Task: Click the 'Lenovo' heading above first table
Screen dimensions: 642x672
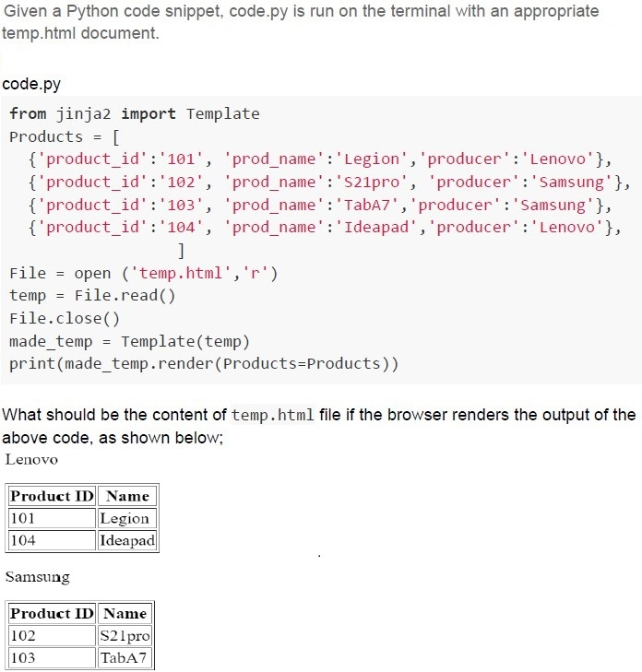Action: pos(31,459)
